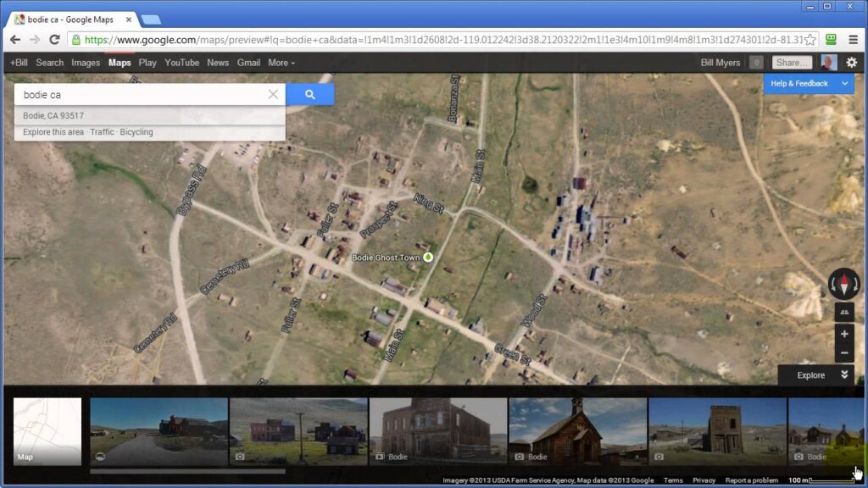
Task: Click the Prospect St road label
Action: pyautogui.click(x=379, y=220)
